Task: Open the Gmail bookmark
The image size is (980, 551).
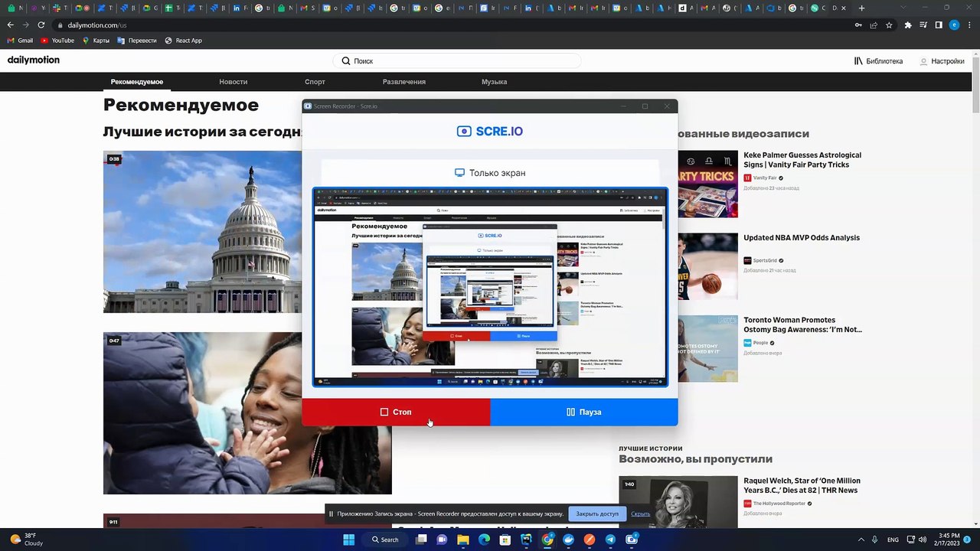Action: 21,41
